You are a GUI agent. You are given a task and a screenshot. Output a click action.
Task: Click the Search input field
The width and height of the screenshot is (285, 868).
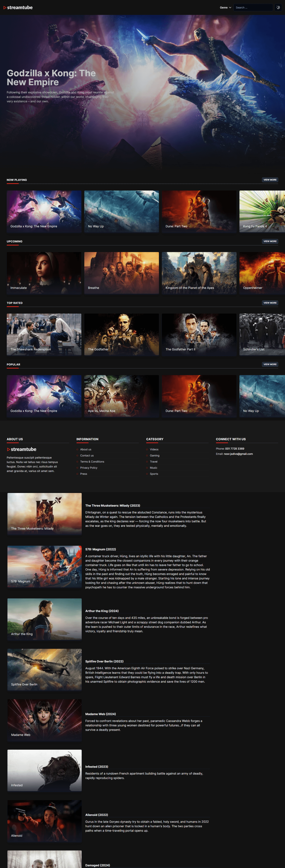pyautogui.click(x=253, y=7)
